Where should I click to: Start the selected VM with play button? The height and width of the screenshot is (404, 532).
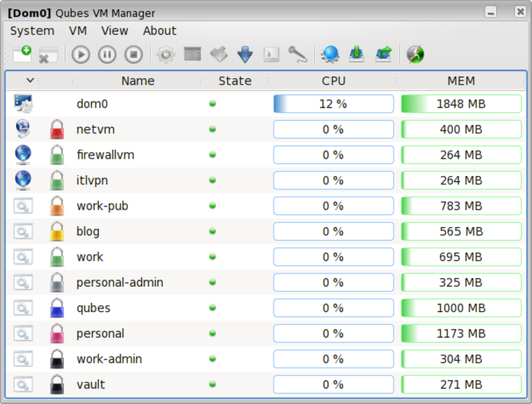click(x=81, y=54)
